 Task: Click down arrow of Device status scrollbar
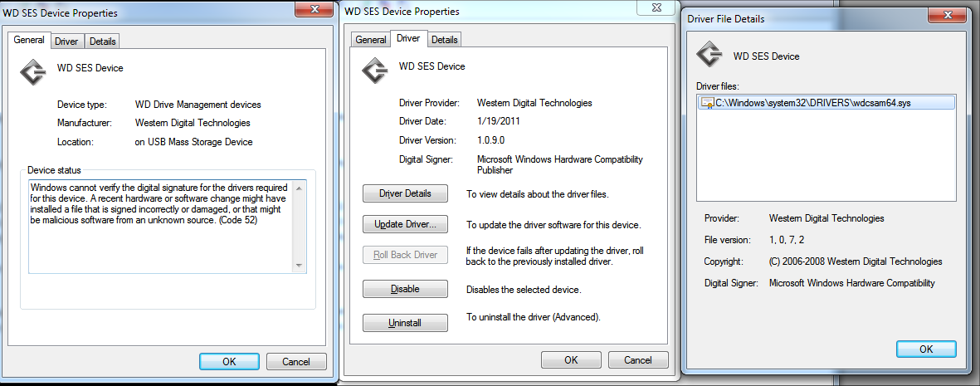(299, 266)
